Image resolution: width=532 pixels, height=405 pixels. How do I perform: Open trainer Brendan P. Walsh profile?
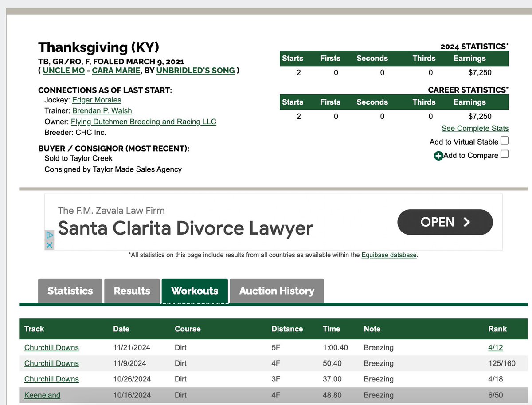point(102,111)
